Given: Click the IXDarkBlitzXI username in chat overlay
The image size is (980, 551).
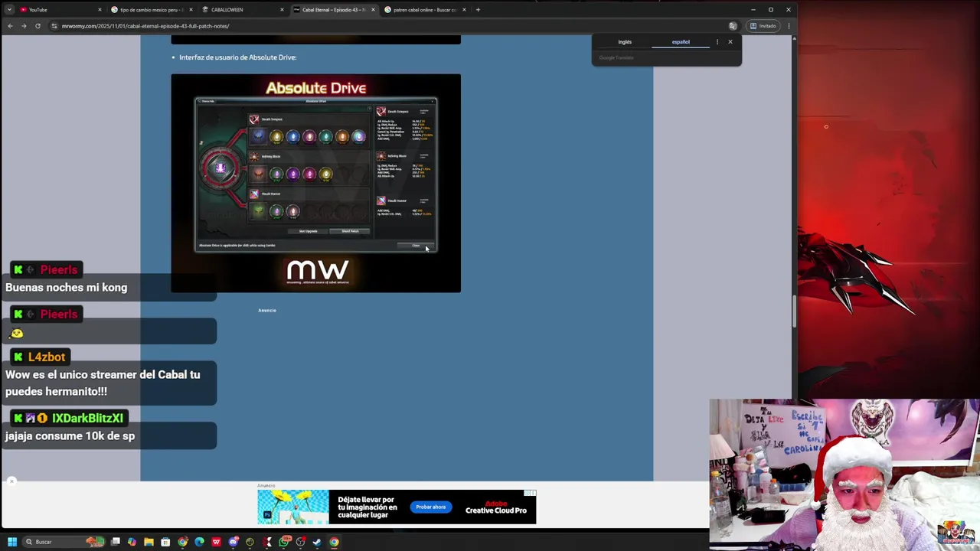Looking at the screenshot, I should point(87,419).
